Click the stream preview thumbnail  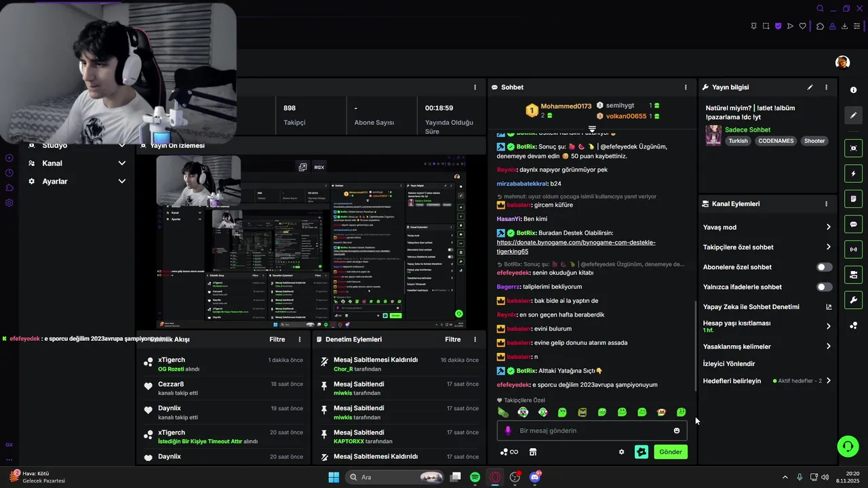coord(311,242)
